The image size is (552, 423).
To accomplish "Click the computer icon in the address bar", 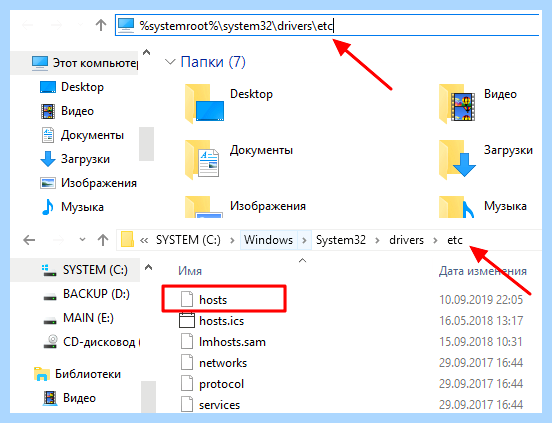I will pos(126,25).
